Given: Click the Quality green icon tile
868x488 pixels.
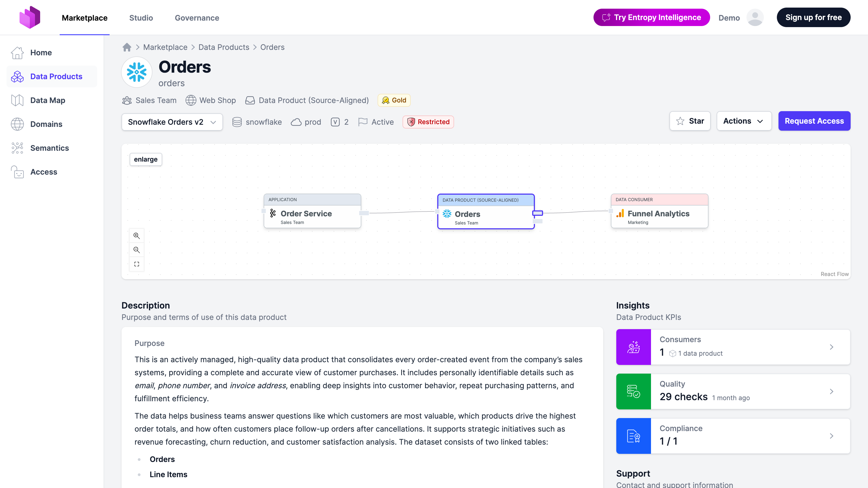Looking at the screenshot, I should pos(633,391).
